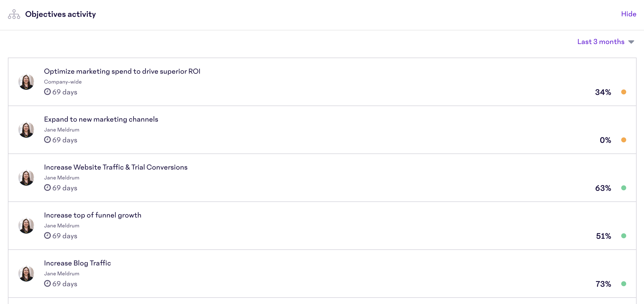Open Expand to new marketing channels objective
This screenshot has height=304, width=644.
101,119
